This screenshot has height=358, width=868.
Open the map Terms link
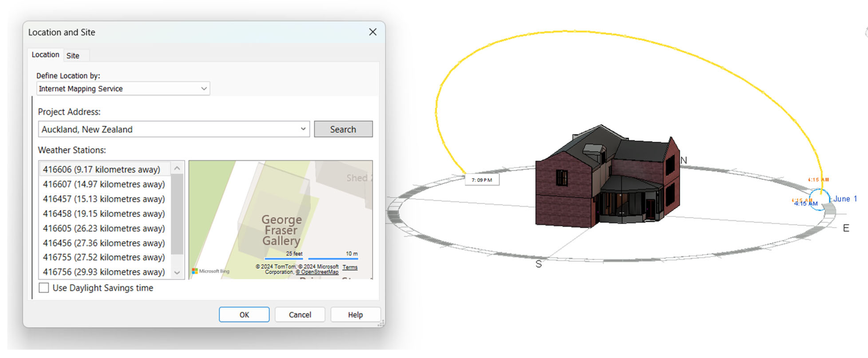point(350,267)
